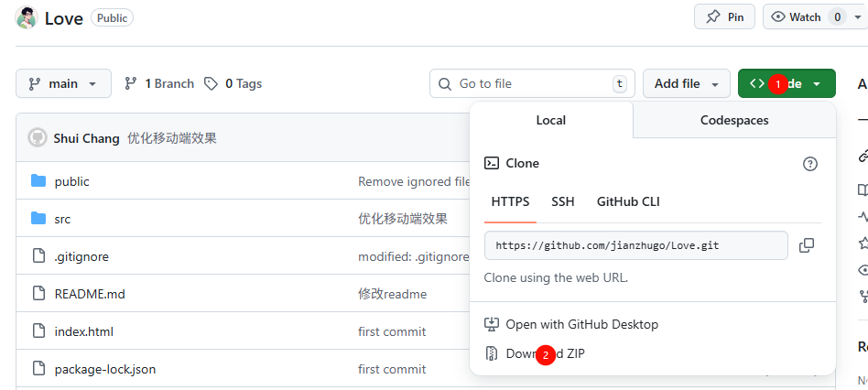
Task: Click the public folder icon
Action: 38,181
